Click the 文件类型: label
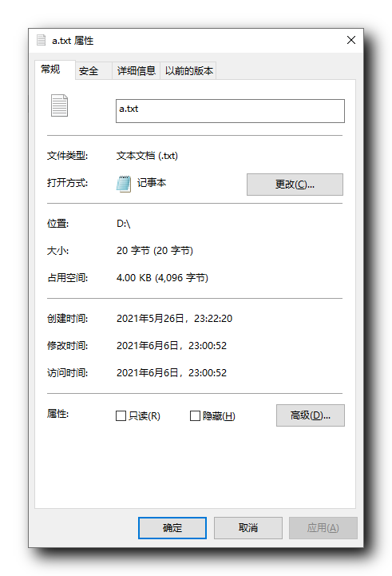Screen dimensions: 392x576 67,156
